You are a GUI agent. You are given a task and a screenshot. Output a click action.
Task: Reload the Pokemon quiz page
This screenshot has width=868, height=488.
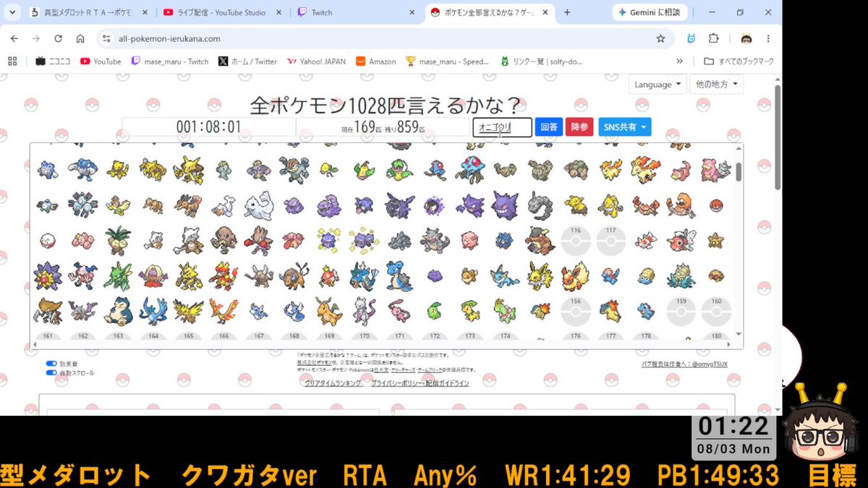click(59, 38)
